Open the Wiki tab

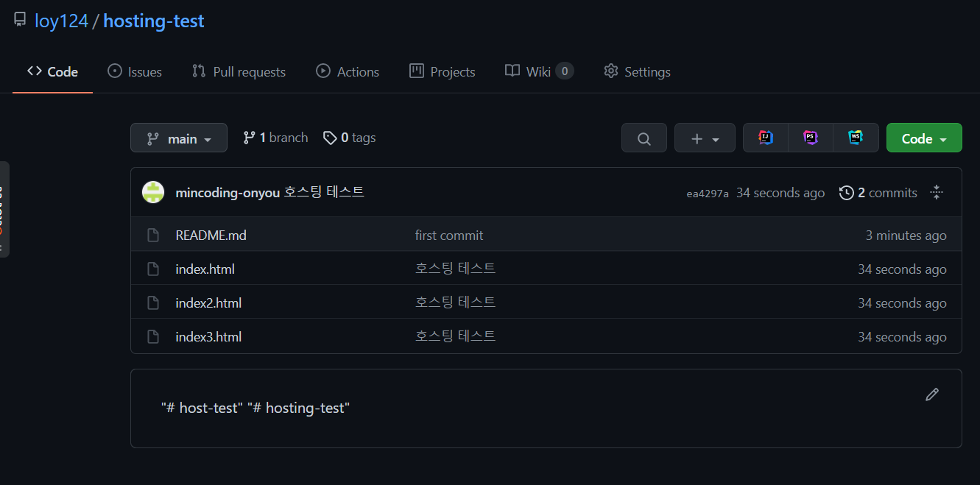[x=539, y=71]
